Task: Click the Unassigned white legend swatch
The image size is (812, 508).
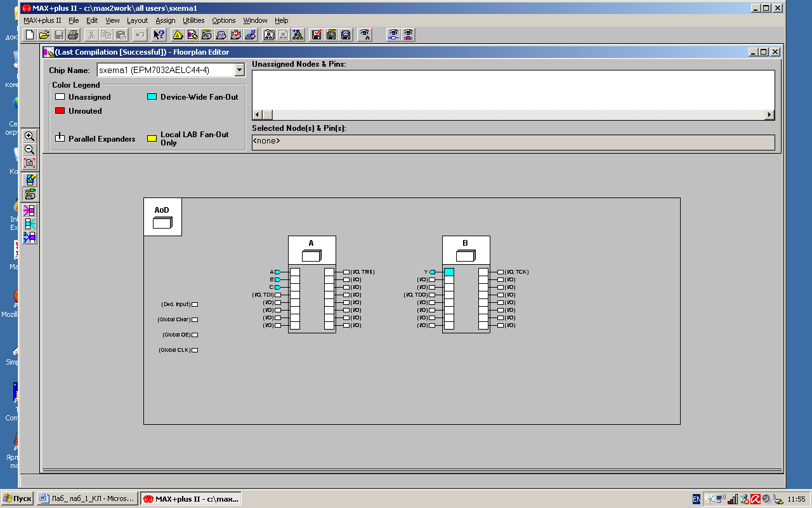Action: [x=60, y=97]
